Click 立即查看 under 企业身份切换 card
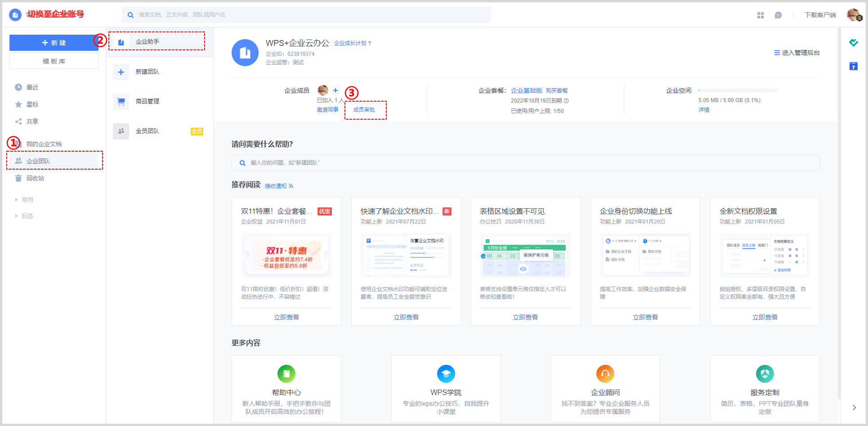 645,317
